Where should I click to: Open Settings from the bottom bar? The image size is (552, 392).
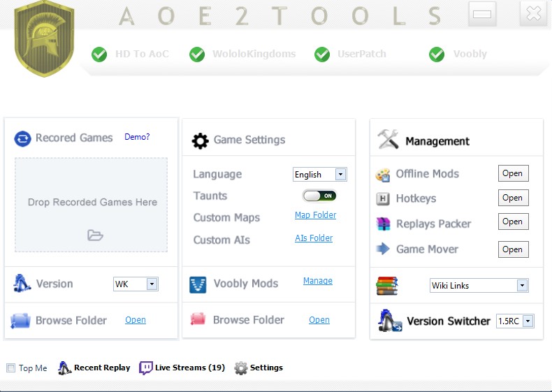[x=259, y=368]
